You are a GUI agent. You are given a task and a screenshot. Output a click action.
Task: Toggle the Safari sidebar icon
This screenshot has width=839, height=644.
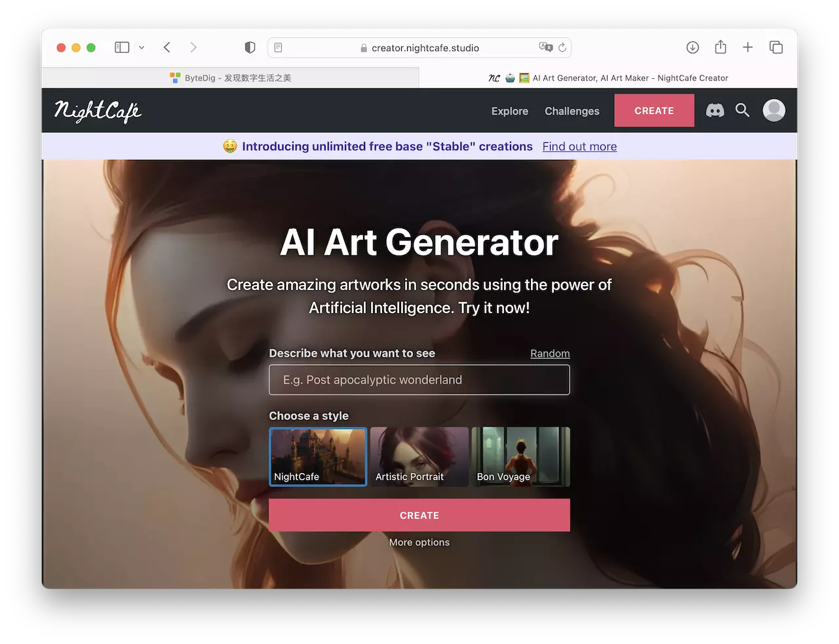[122, 47]
